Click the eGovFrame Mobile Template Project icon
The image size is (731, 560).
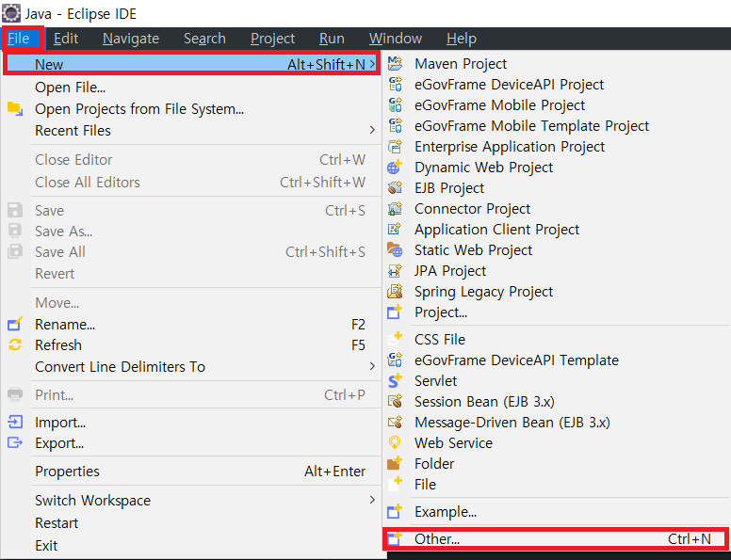click(x=395, y=125)
